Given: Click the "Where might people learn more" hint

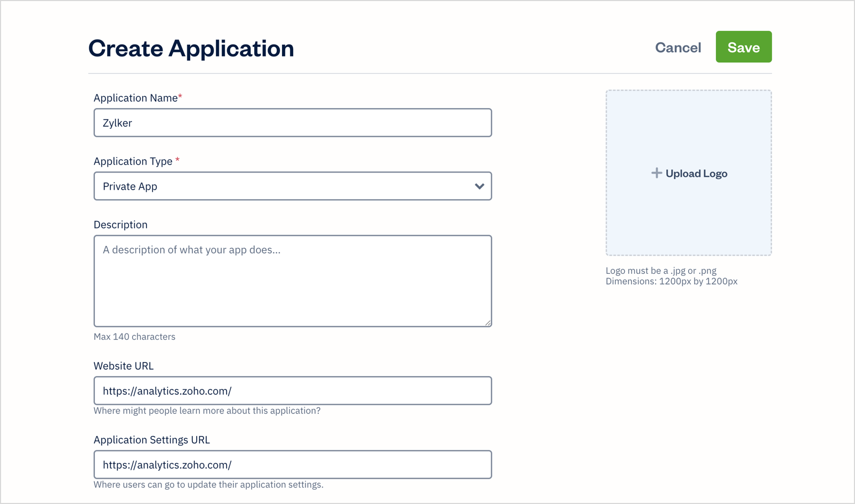Looking at the screenshot, I should [x=207, y=411].
